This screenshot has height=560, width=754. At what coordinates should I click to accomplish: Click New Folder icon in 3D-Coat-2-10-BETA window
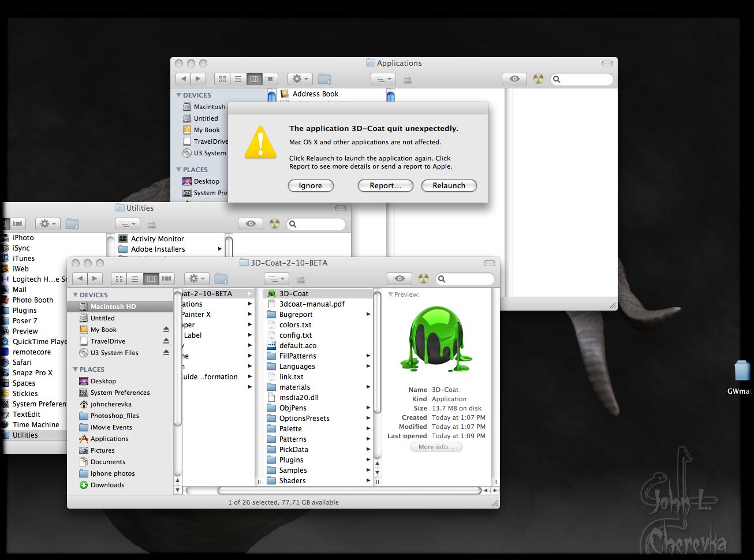(x=221, y=279)
